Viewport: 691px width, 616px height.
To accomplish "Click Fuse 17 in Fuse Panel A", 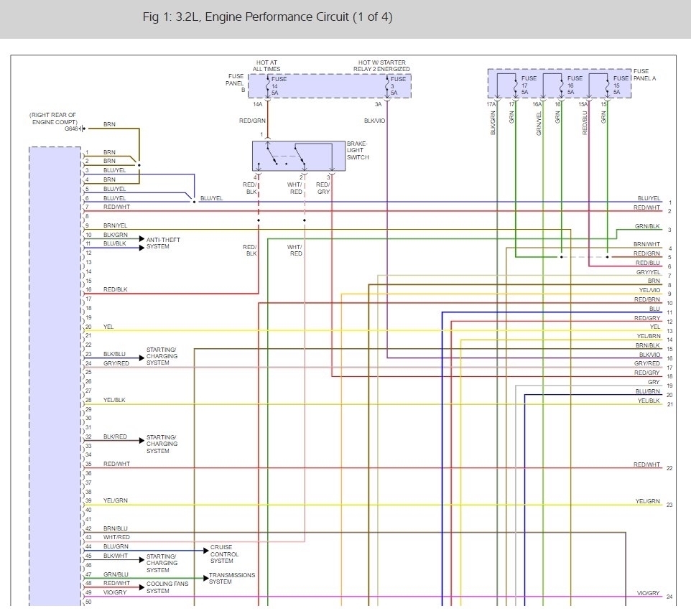I will click(x=524, y=85).
